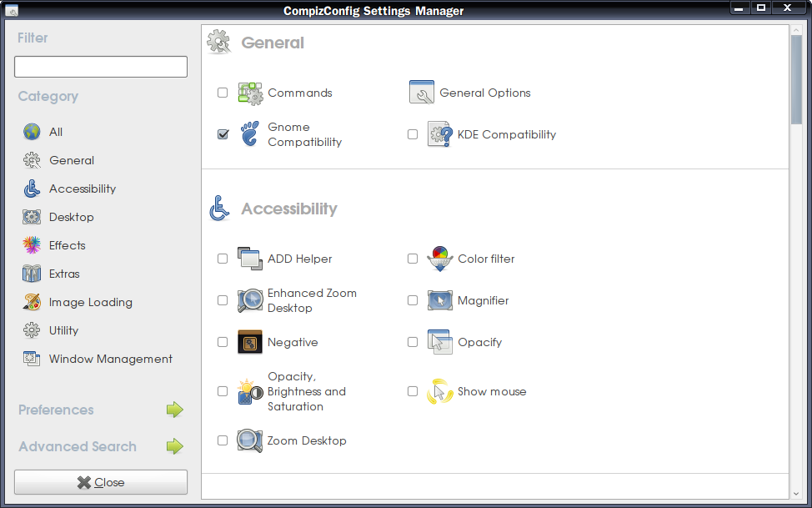Type in the Filter search field
Image resolution: width=812 pixels, height=508 pixels.
pyautogui.click(x=100, y=66)
